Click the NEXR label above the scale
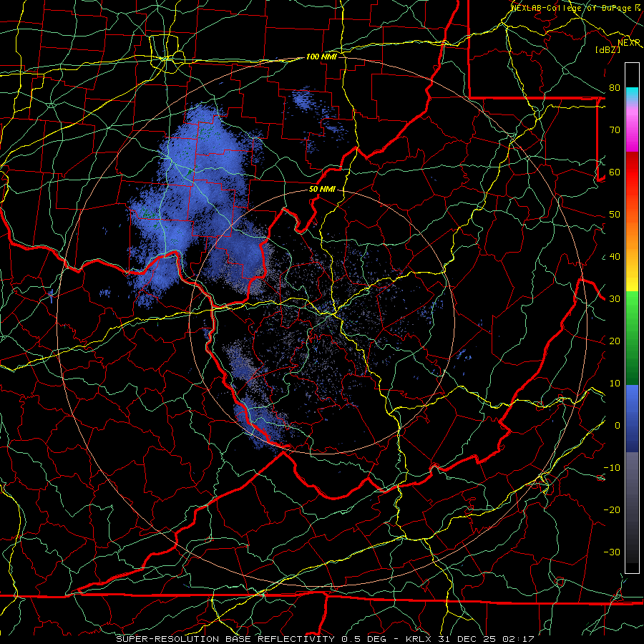The width and height of the screenshot is (644, 644). [629, 43]
